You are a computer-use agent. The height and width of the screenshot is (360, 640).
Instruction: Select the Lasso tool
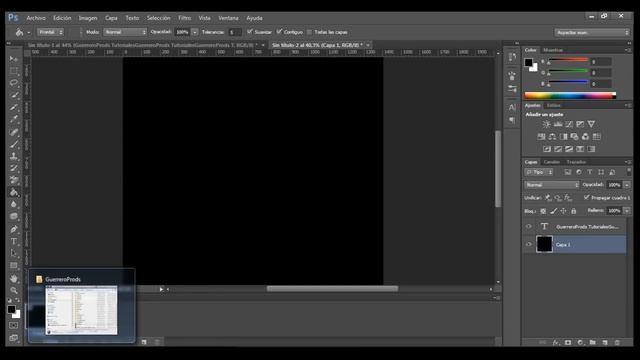coord(13,83)
